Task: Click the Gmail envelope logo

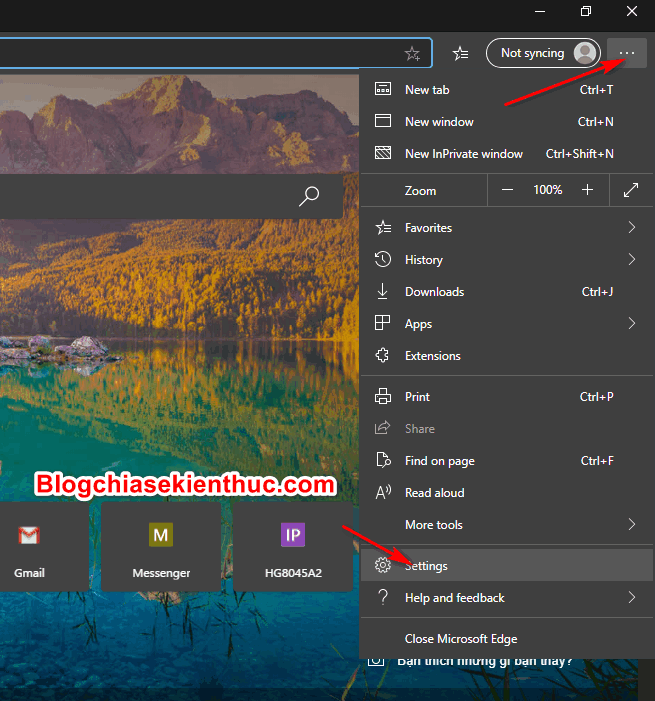Action: [29, 535]
